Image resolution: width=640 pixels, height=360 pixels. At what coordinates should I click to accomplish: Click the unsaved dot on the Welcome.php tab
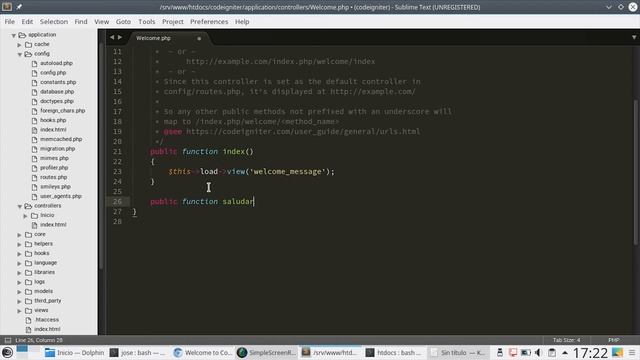199,38
